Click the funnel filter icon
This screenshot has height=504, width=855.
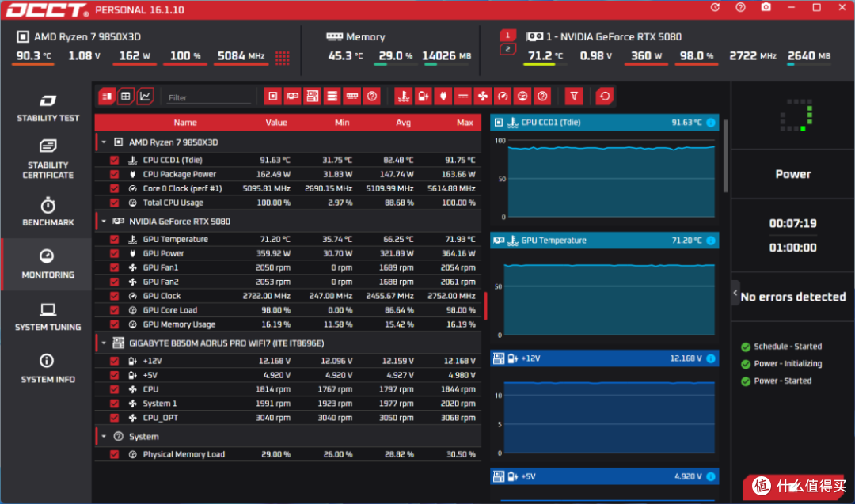point(574,97)
